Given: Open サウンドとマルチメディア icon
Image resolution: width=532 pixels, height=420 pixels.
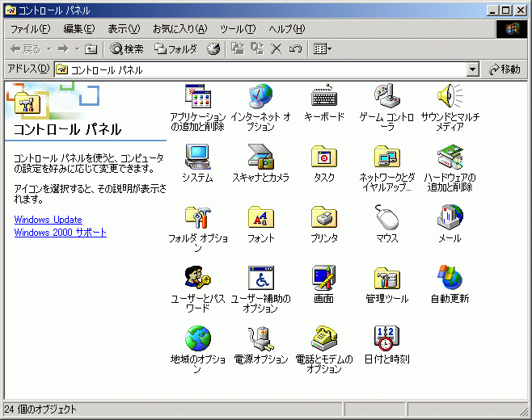Looking at the screenshot, I should point(450,97).
